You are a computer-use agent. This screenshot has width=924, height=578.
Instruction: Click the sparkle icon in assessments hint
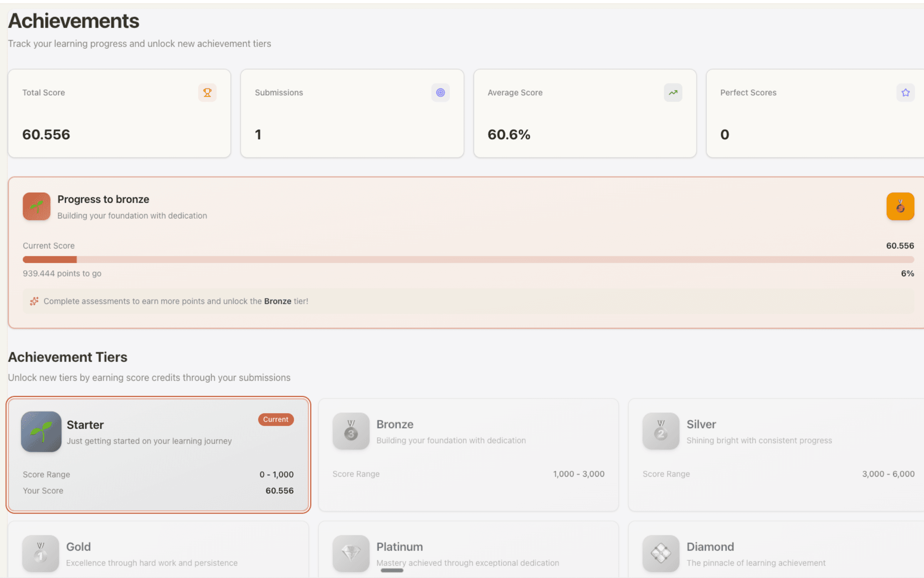[x=34, y=301]
